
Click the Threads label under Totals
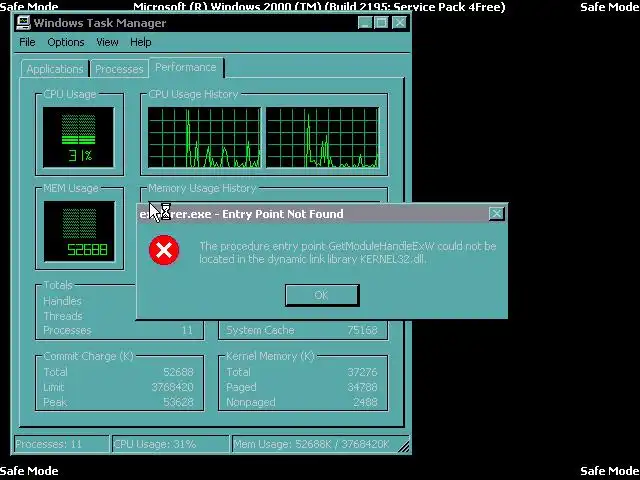point(63,316)
